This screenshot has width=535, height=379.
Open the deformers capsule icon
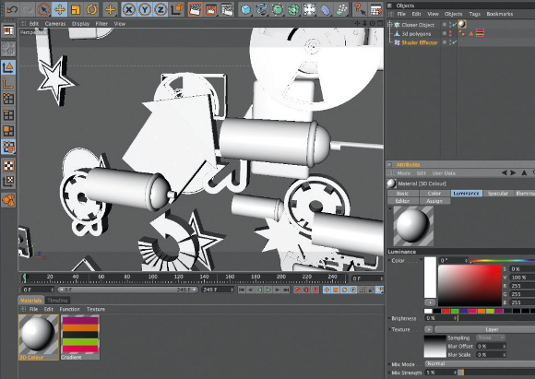pos(325,9)
